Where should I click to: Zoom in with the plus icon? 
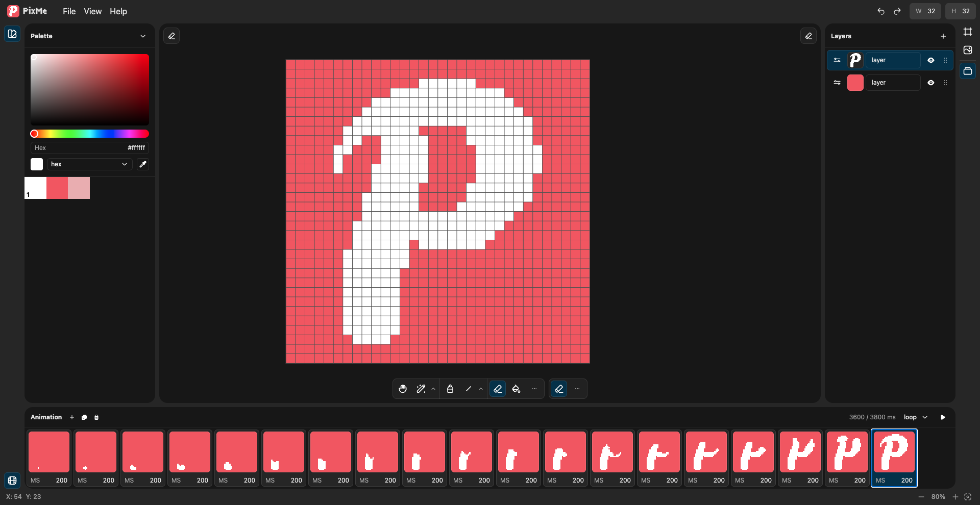(x=955, y=497)
